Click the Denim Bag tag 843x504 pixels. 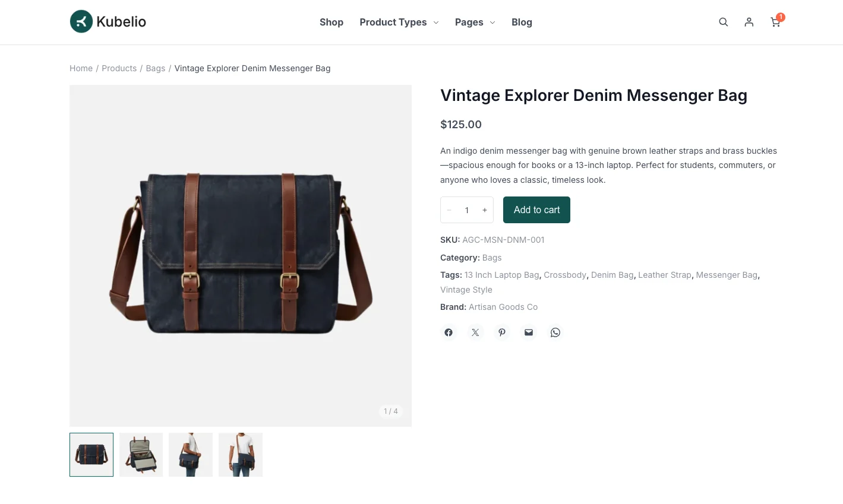click(x=612, y=274)
